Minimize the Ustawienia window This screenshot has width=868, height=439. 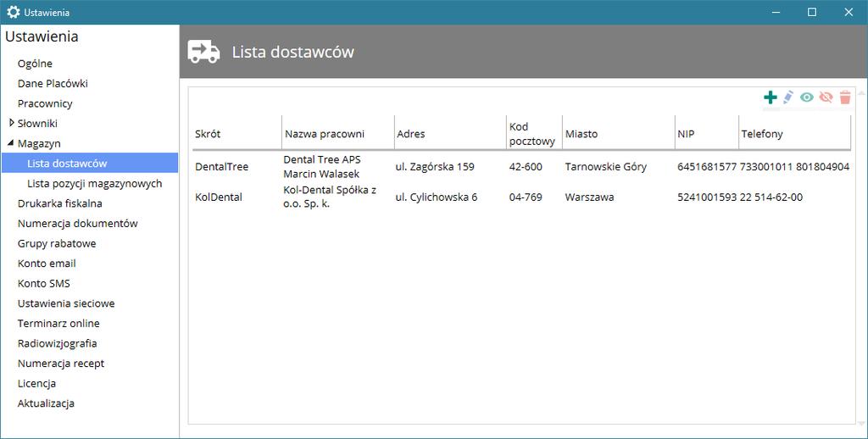pyautogui.click(x=776, y=12)
